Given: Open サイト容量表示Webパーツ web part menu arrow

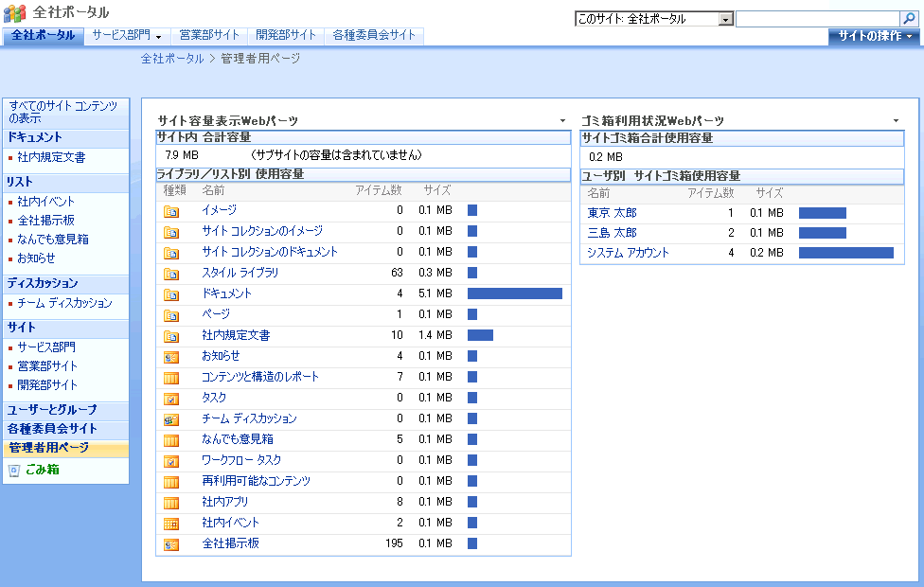Looking at the screenshot, I should pos(563,121).
